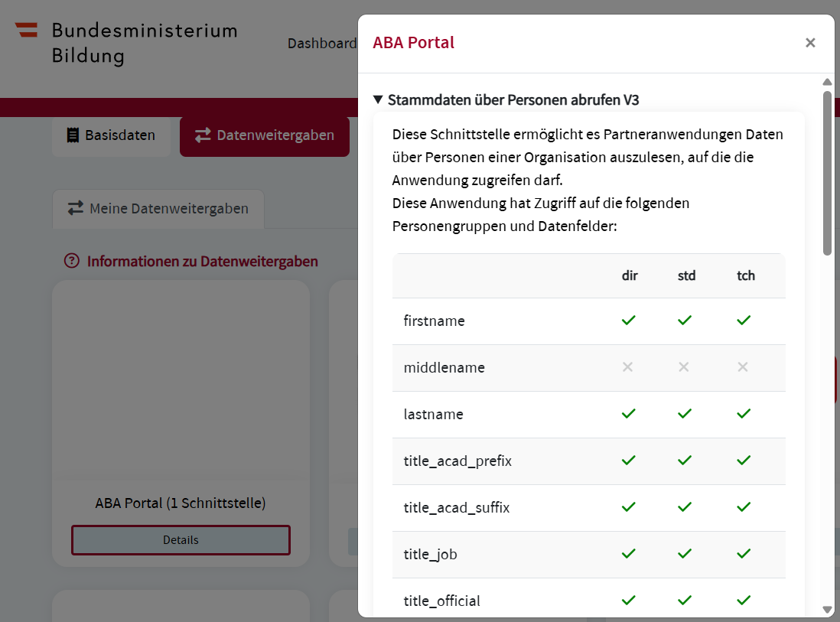
Task: Toggle the middlename permission under tch
Action: [743, 367]
